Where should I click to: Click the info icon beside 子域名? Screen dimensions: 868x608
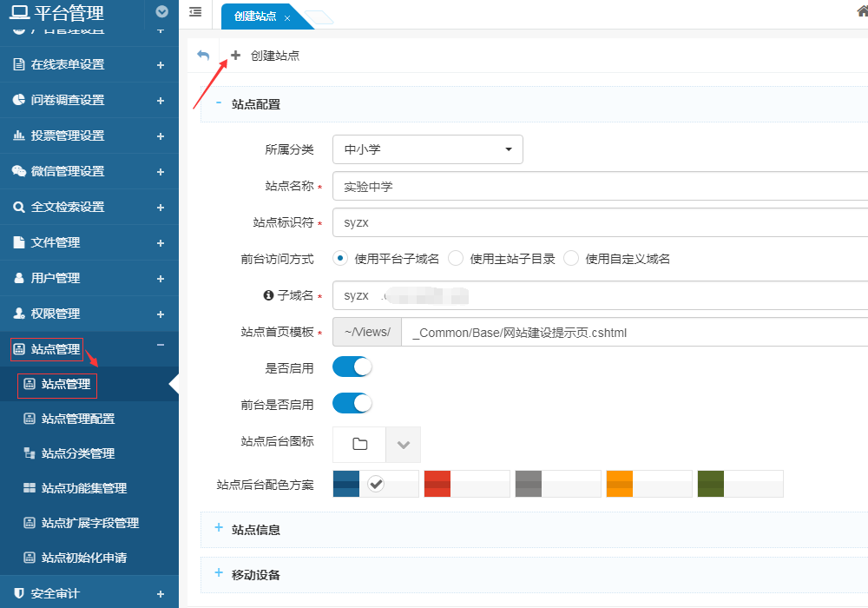click(268, 295)
